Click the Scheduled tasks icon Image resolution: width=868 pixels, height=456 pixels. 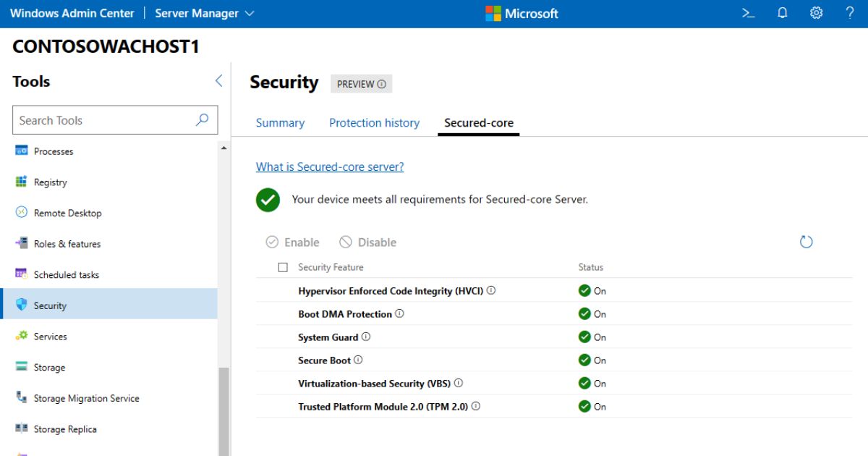tap(21, 274)
